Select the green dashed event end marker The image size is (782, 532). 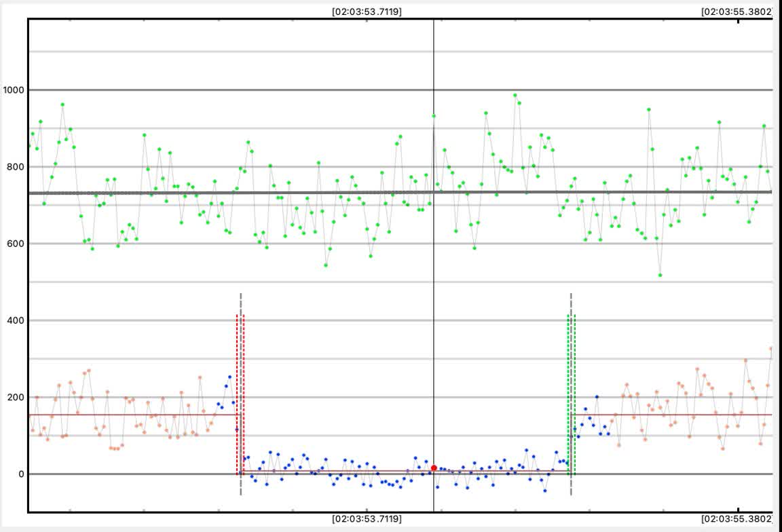pyautogui.click(x=572, y=394)
